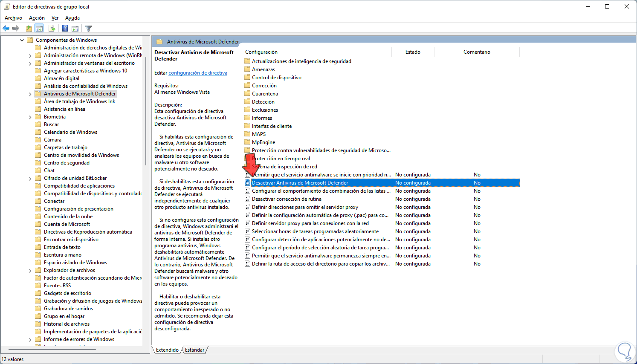Click the tree pane vertical scrollbar
Image resolution: width=637 pixels, height=364 pixels.
145,111
